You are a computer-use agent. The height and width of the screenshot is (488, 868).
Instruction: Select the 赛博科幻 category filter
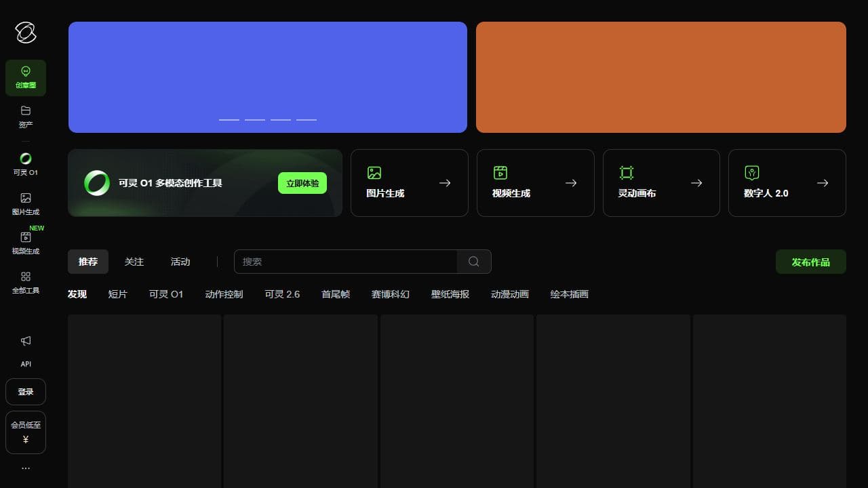(391, 294)
